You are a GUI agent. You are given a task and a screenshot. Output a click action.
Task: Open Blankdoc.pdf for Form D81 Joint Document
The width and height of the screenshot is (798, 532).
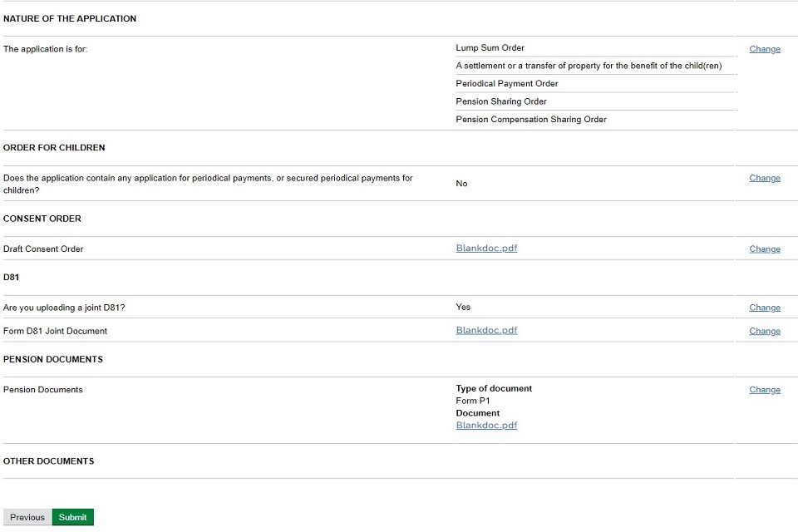(486, 330)
